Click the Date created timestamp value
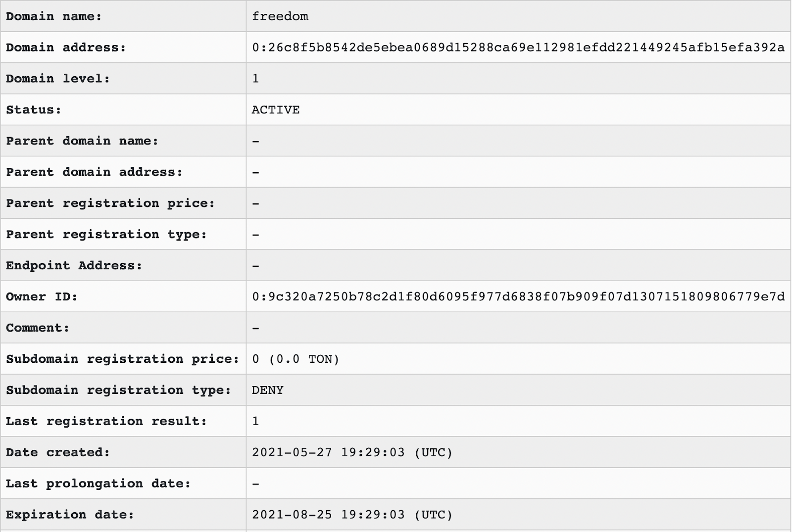 pyautogui.click(x=352, y=452)
